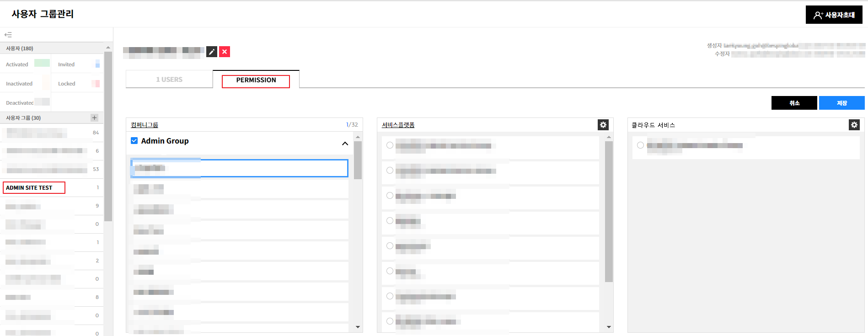Collapse the Admin Group section chevron
This screenshot has width=868, height=336.
(x=345, y=144)
